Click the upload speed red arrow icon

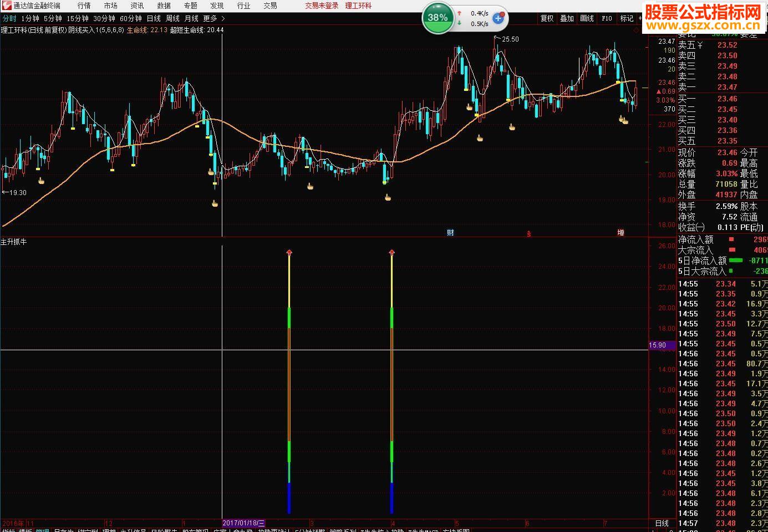click(459, 13)
